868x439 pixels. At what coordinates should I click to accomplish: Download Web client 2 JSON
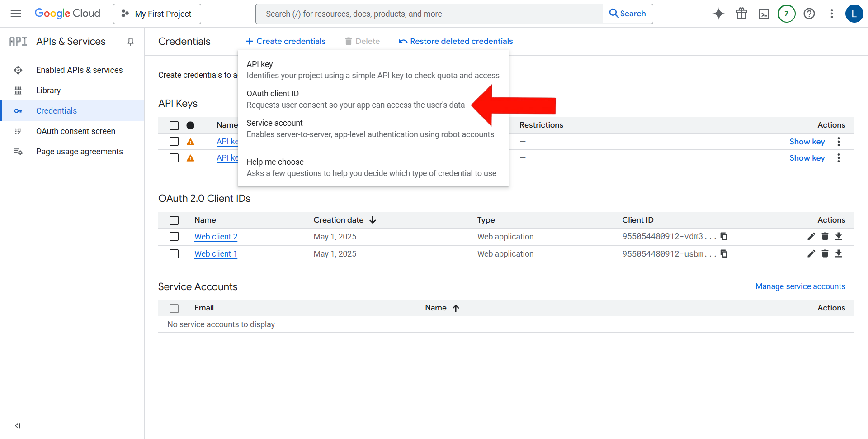click(839, 236)
